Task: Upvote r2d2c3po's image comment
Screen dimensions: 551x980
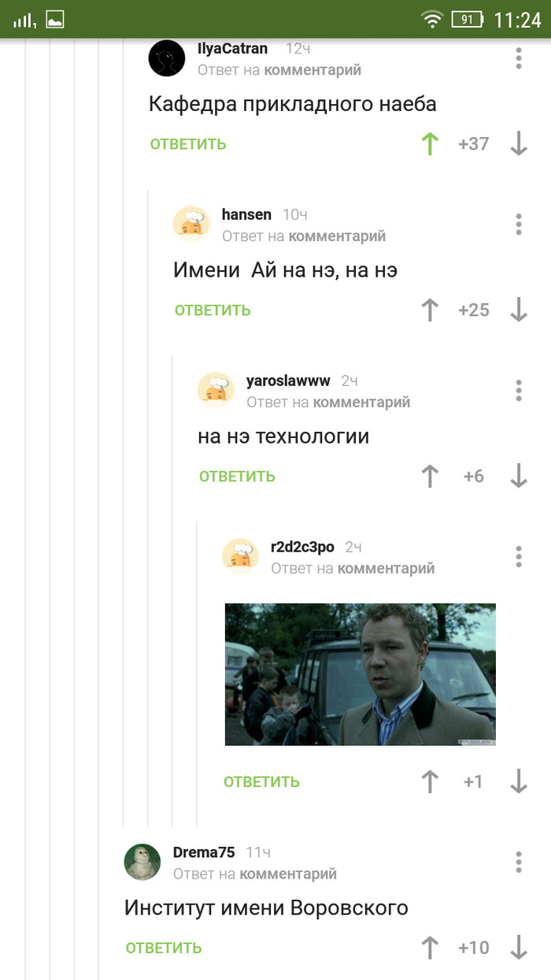Action: (x=430, y=781)
